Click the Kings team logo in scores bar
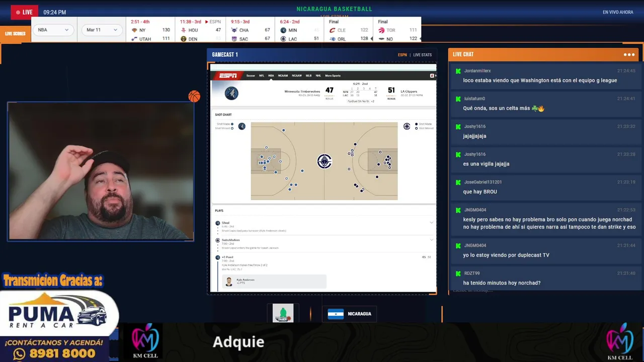Viewport: 644px width, 362px height. (x=233, y=39)
